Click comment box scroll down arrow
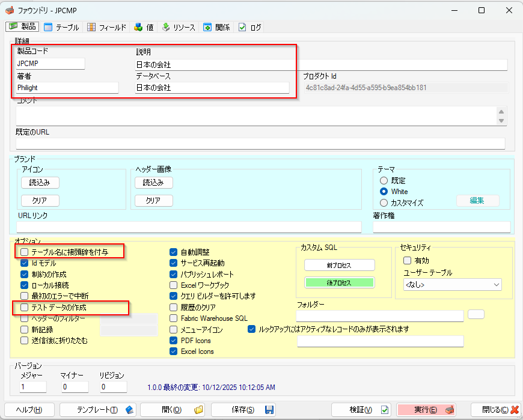The height and width of the screenshot is (420, 523). pos(501,121)
